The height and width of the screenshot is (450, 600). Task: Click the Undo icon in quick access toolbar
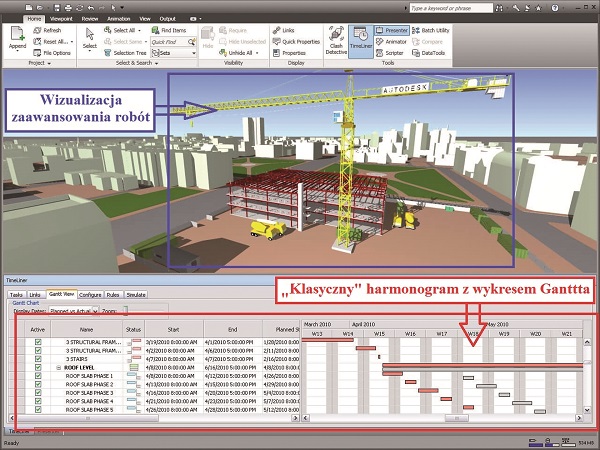[x=91, y=7]
